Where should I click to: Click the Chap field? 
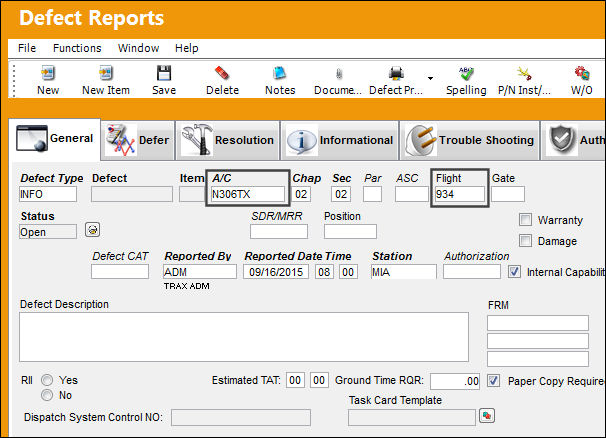click(x=301, y=194)
